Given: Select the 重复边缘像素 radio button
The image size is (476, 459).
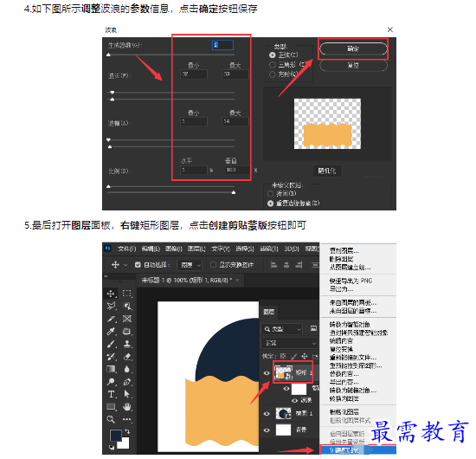Looking at the screenshot, I should point(270,204).
